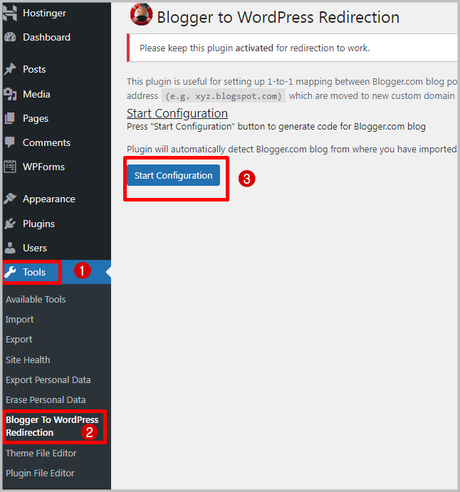Open the Export submenu item
The width and height of the screenshot is (460, 492).
(19, 339)
